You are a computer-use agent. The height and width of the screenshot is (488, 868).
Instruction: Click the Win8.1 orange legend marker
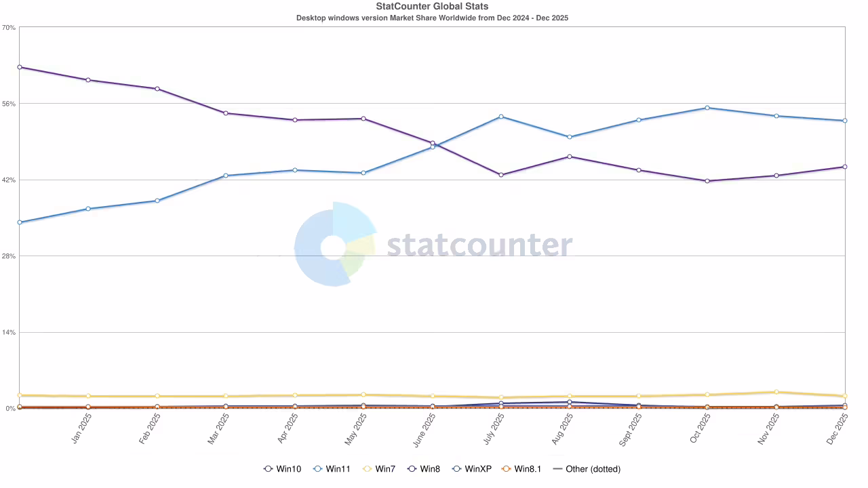pyautogui.click(x=505, y=469)
